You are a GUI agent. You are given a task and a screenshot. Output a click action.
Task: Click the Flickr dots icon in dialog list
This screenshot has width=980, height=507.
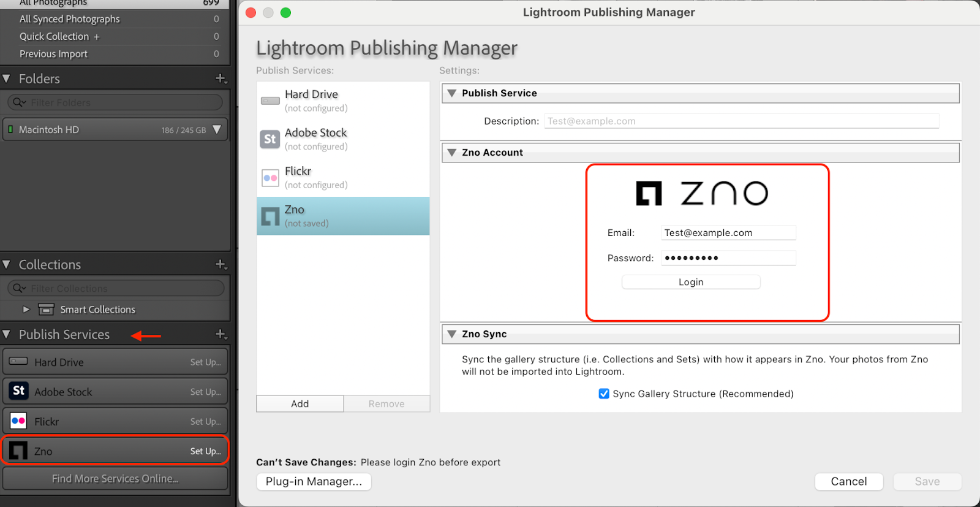pyautogui.click(x=270, y=178)
